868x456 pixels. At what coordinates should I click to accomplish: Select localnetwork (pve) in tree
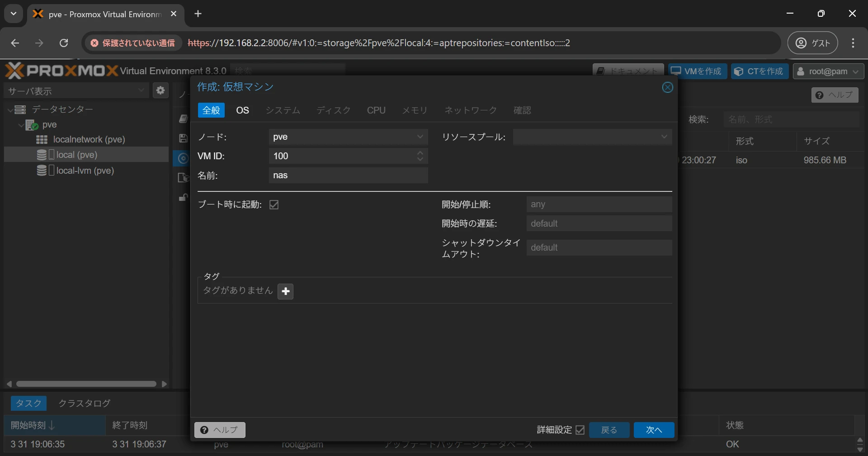(89, 139)
